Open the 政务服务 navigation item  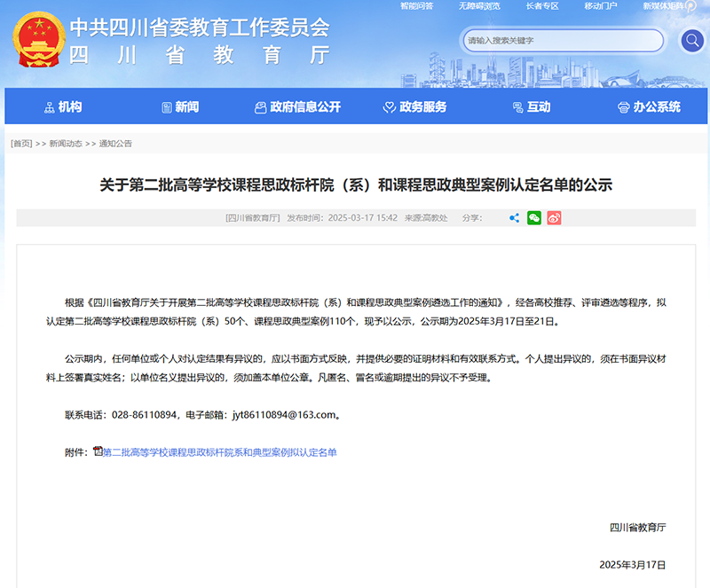[x=414, y=106]
